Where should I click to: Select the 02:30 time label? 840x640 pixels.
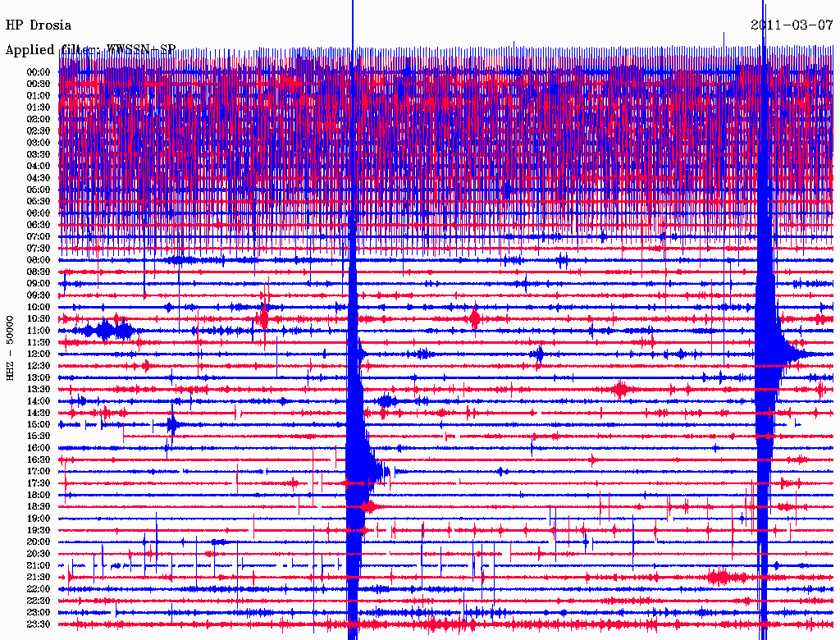[x=39, y=130]
